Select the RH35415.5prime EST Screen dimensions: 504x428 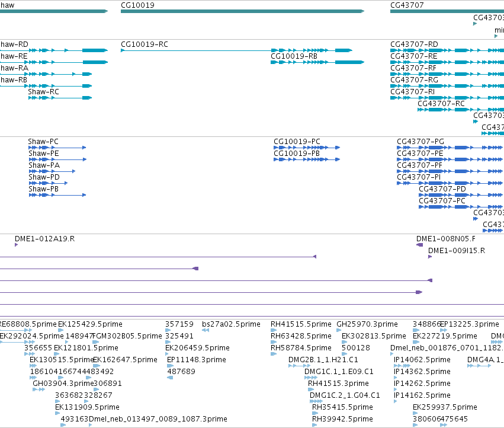[315, 413]
